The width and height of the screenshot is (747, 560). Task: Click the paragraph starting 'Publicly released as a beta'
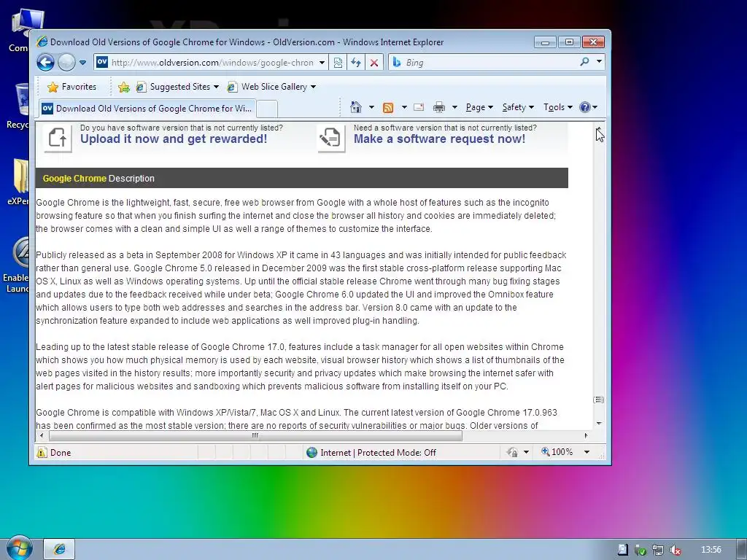click(301, 287)
